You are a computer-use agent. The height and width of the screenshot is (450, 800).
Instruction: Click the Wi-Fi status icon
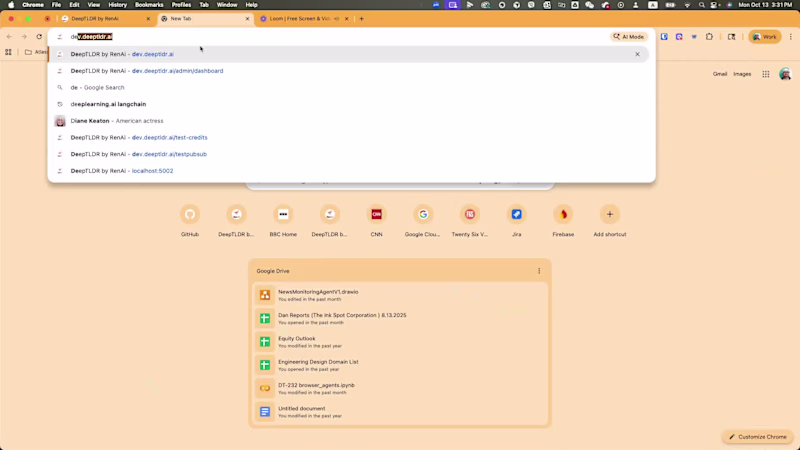(x=687, y=5)
